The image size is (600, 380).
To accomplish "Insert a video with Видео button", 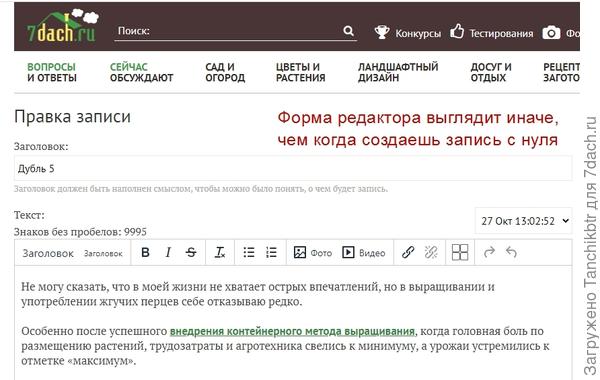I will click(x=364, y=253).
